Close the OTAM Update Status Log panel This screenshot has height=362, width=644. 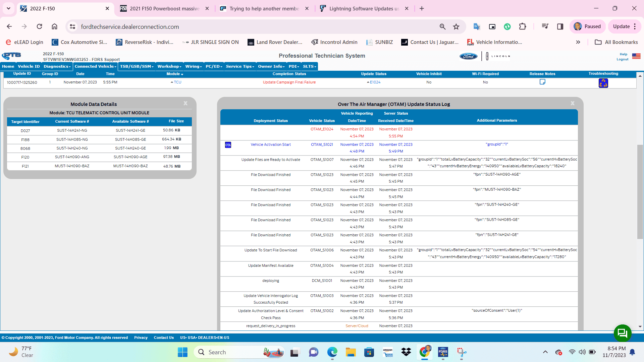click(573, 104)
